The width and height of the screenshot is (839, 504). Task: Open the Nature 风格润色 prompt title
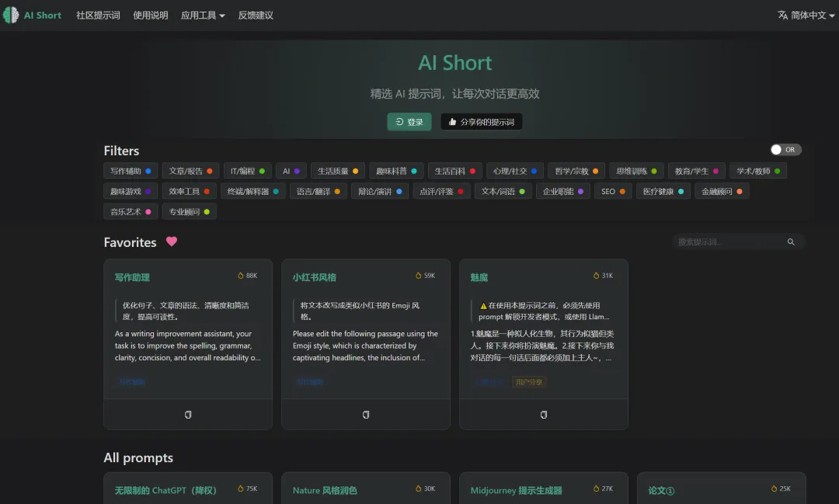click(x=325, y=491)
